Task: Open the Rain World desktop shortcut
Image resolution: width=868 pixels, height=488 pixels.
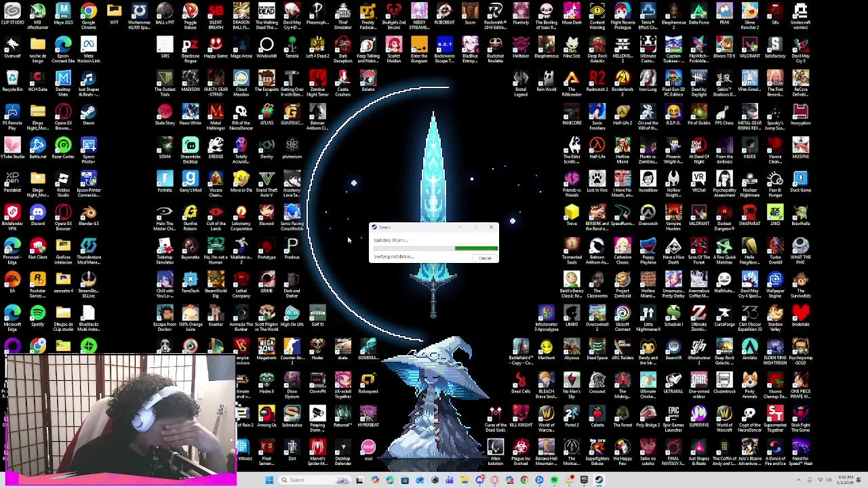Action: [x=546, y=81]
